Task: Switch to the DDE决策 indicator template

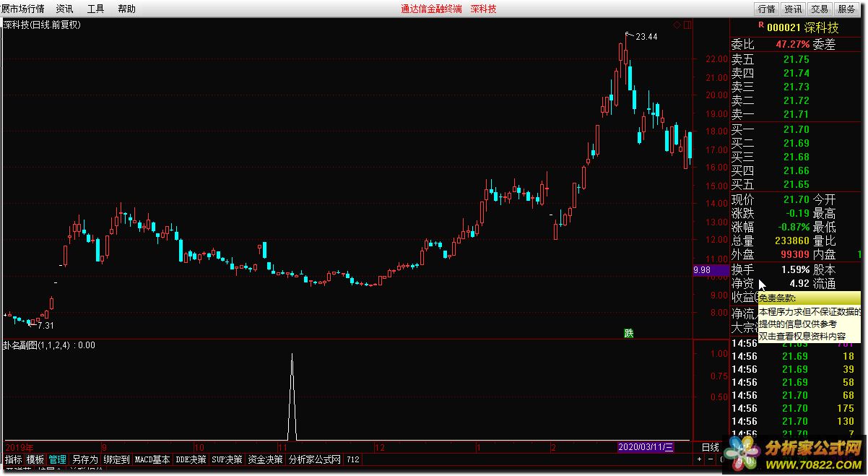Action: coord(191,459)
